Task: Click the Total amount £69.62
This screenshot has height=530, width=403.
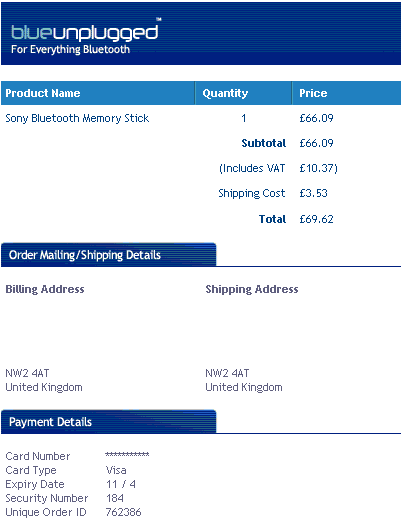Action: pos(316,219)
